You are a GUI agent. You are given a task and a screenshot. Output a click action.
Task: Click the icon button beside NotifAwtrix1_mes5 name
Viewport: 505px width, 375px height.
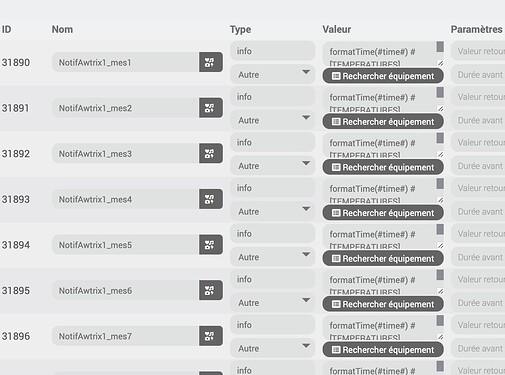211,245
